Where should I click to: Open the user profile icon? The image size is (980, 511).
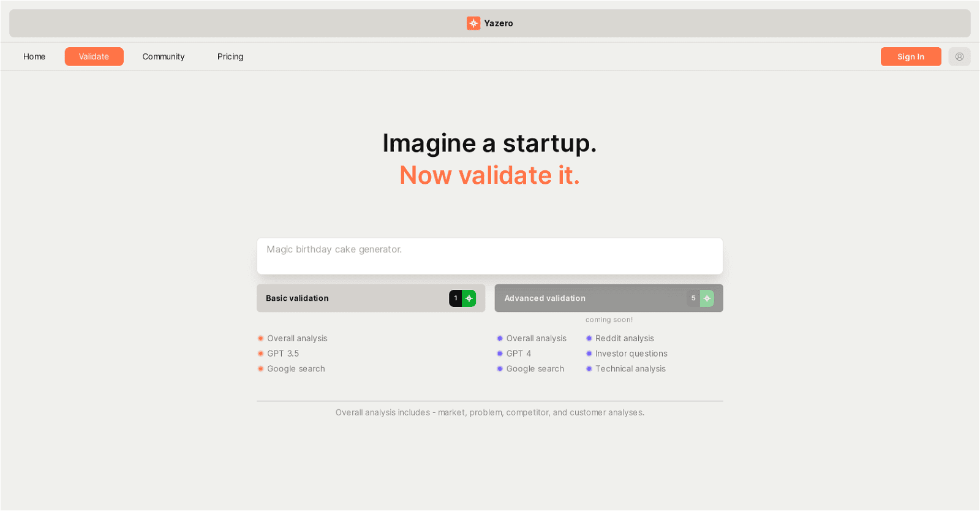pos(960,56)
